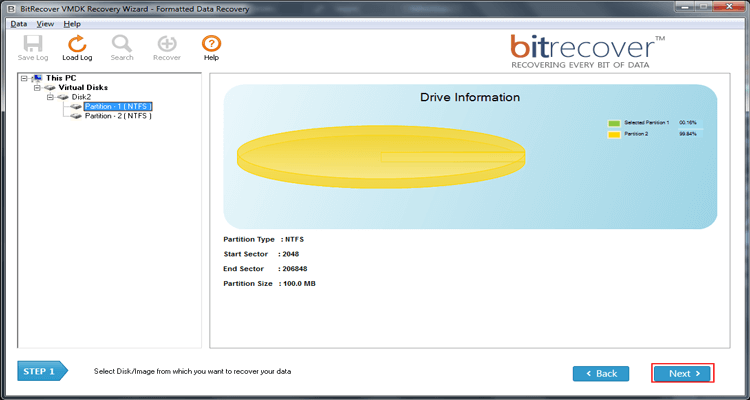Click the This PC computer icon

pos(37,78)
